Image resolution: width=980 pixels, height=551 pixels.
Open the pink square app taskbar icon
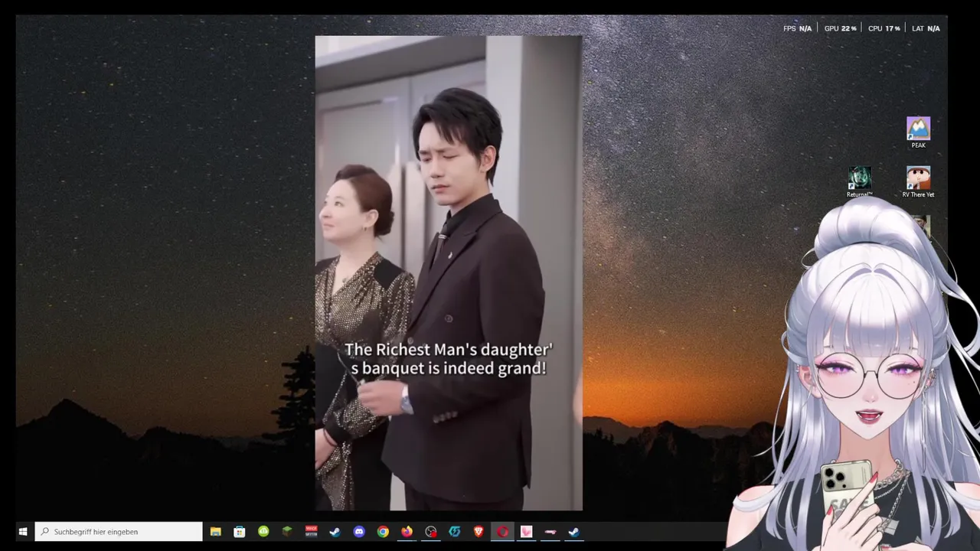click(x=526, y=532)
